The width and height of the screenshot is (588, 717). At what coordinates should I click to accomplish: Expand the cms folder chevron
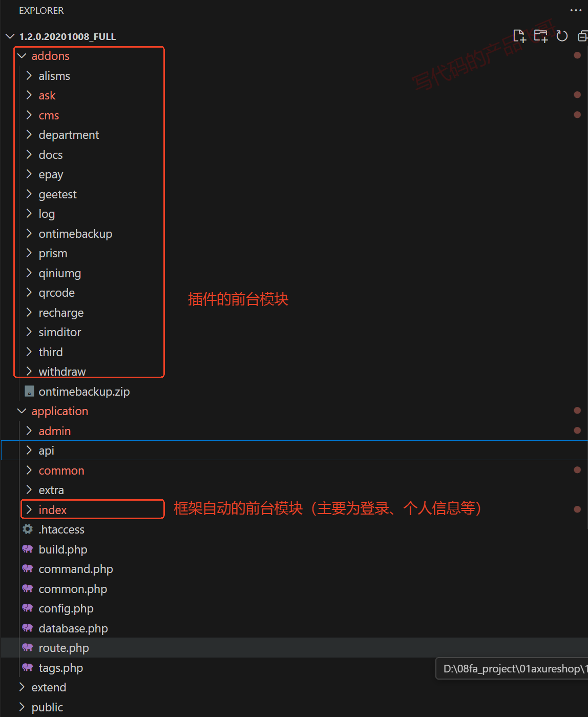[29, 115]
